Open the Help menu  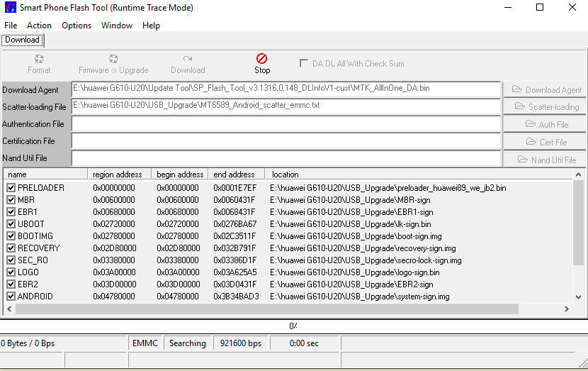[x=151, y=25]
